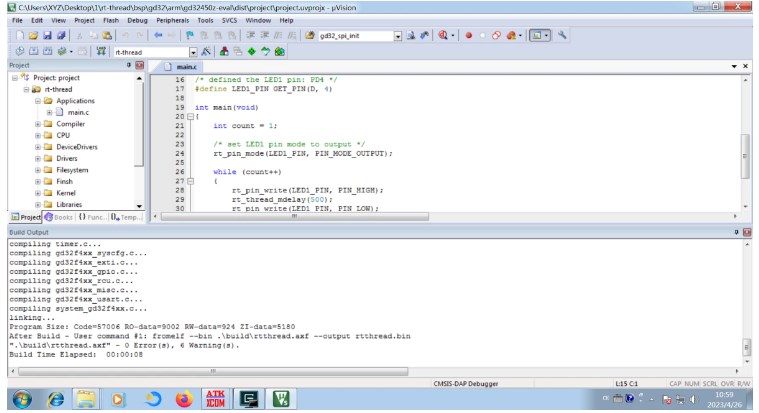Viewport: 759px width, 413px height.
Task: Click the Build Output horizontal scrollbar thumb
Action: point(213,371)
